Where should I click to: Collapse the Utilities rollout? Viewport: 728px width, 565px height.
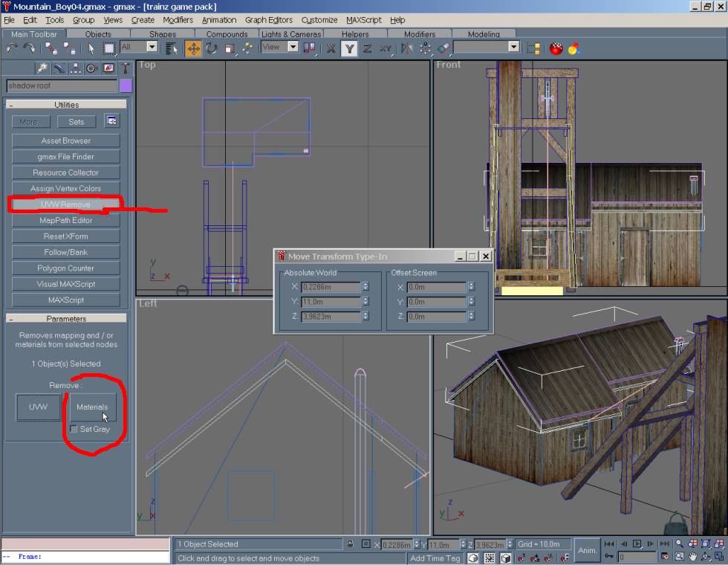66,105
